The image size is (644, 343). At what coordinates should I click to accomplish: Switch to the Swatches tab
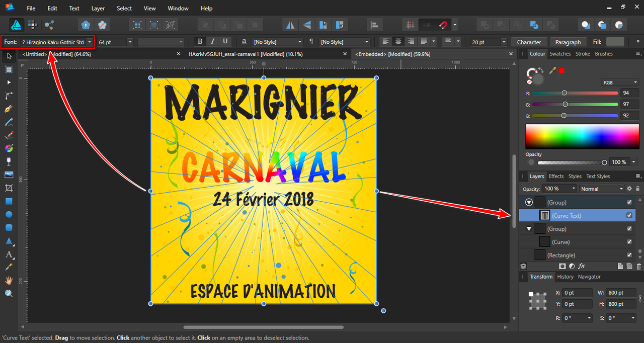[x=560, y=54]
